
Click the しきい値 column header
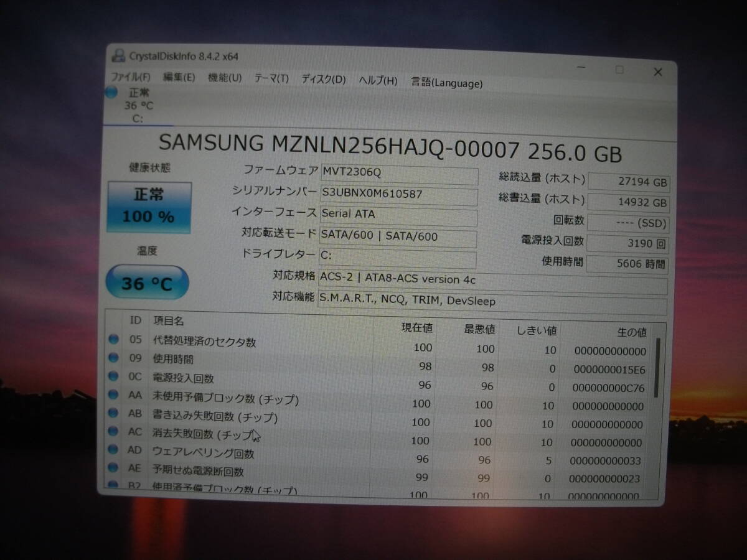click(538, 330)
